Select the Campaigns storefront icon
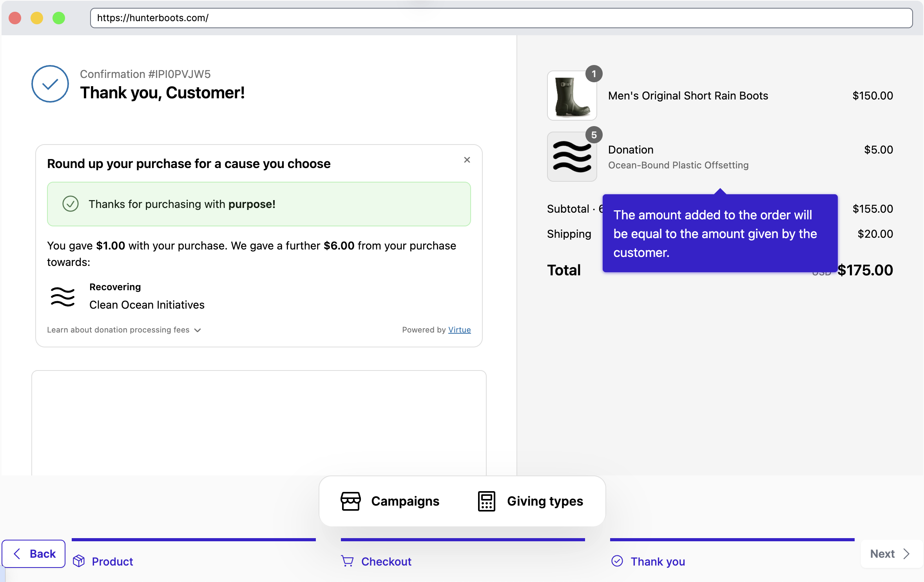The height and width of the screenshot is (582, 924). pos(351,501)
